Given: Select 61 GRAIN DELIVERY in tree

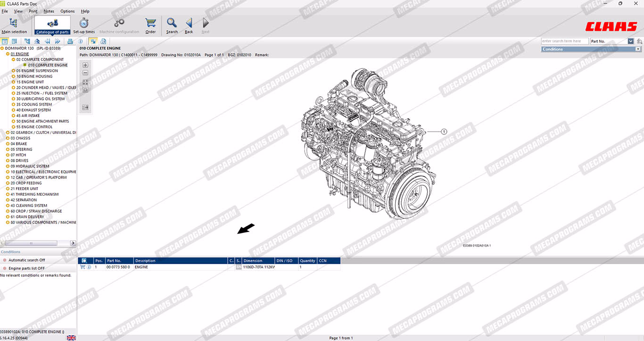Looking at the screenshot, I should coord(27,216).
